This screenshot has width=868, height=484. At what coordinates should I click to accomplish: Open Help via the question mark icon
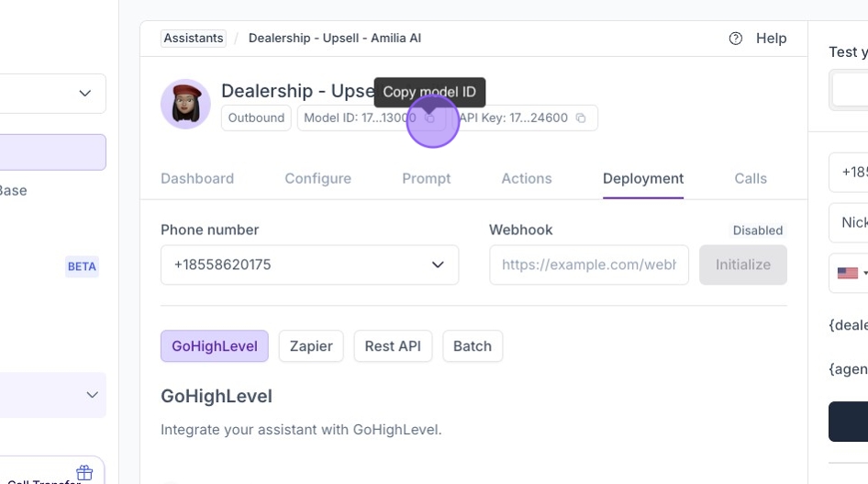[736, 39]
